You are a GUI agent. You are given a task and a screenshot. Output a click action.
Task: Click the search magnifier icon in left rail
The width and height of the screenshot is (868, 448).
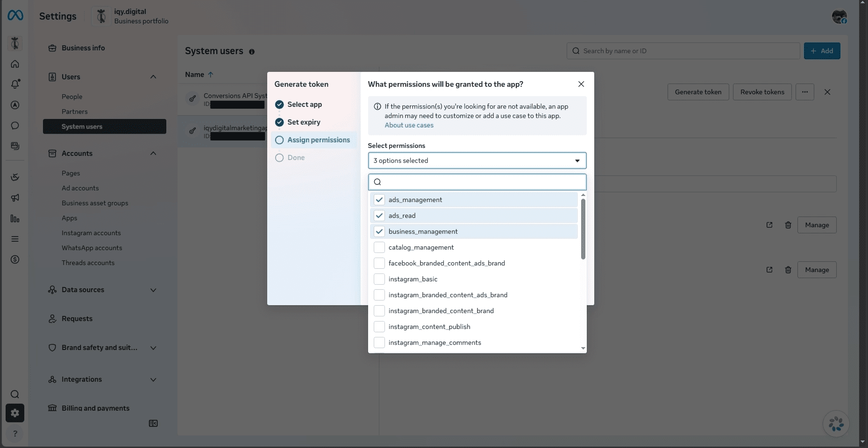(x=15, y=394)
